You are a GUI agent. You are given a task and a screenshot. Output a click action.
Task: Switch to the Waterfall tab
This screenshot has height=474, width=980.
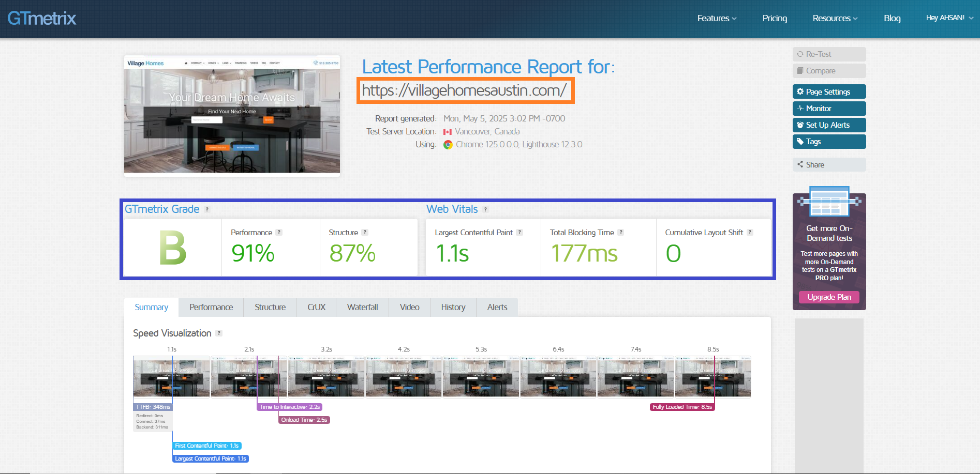point(362,307)
